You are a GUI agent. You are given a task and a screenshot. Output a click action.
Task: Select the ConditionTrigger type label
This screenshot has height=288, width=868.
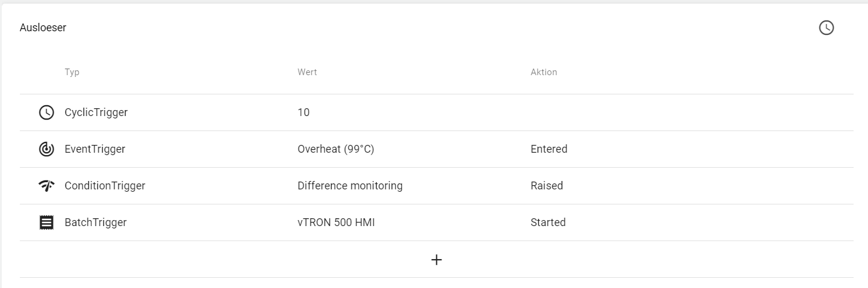pos(105,186)
